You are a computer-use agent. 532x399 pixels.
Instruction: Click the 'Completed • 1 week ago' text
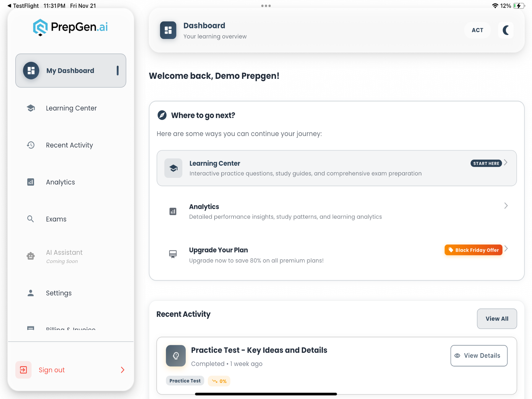click(227, 364)
